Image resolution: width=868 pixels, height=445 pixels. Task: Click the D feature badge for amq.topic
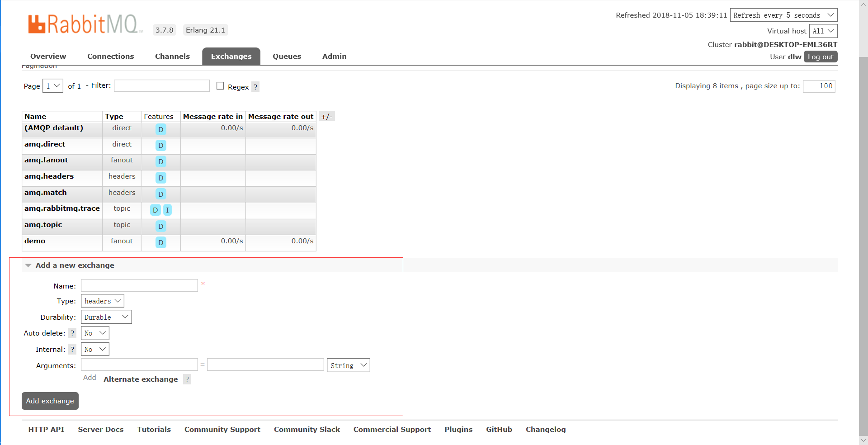coord(160,226)
